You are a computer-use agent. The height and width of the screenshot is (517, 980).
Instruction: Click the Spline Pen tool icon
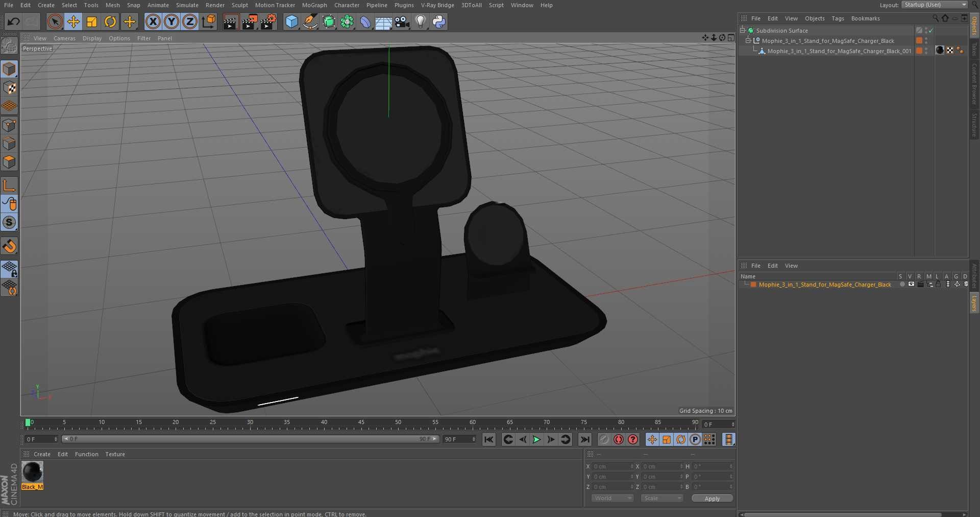point(310,21)
